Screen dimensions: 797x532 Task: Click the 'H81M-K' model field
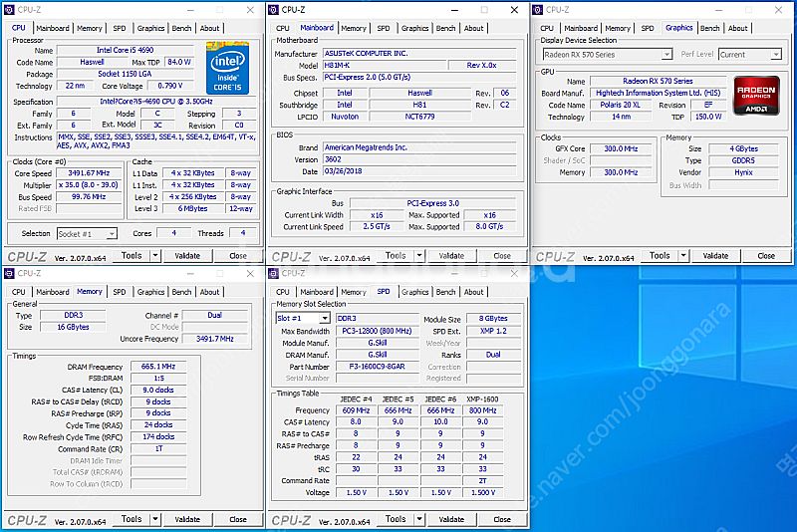pos(385,66)
